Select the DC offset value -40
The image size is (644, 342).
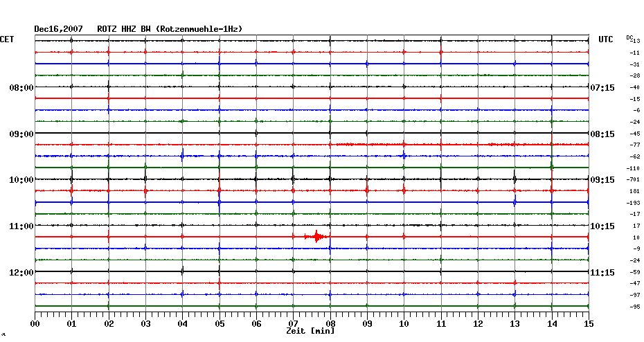[x=634, y=87]
